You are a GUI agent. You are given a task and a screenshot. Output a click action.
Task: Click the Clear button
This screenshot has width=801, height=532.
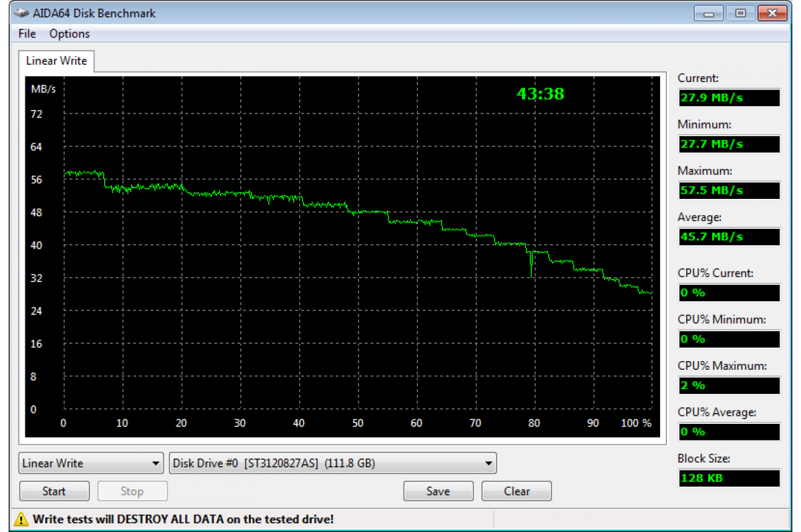pos(517,491)
